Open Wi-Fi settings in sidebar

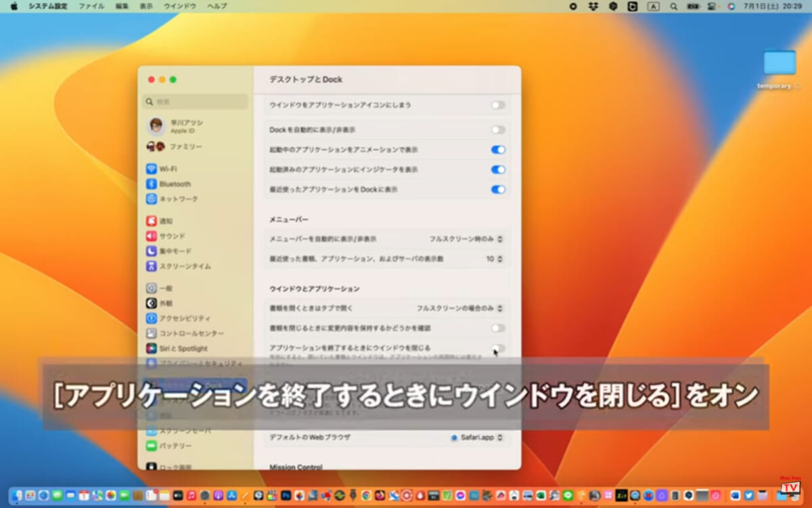161,169
